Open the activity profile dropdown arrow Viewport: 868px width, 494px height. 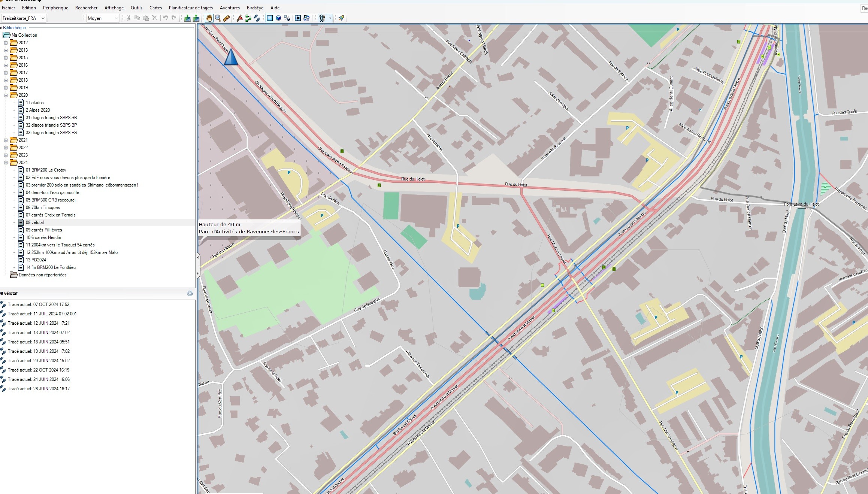(x=330, y=18)
